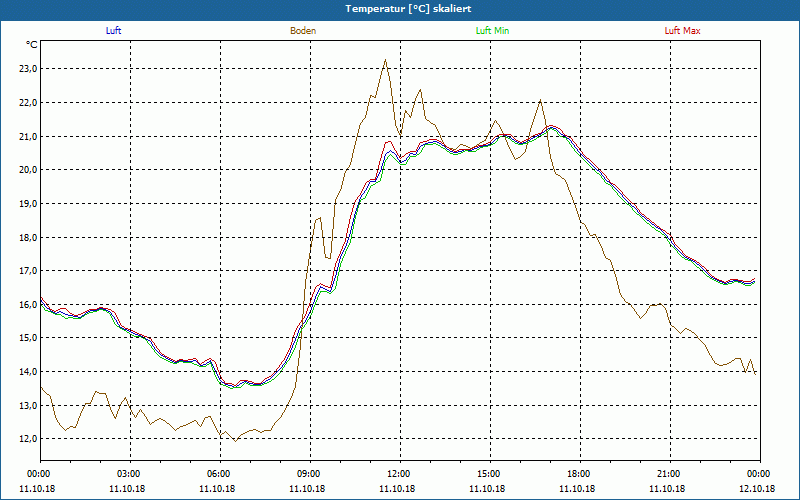Viewport: 800px width, 500px height.
Task: Click the Luft Max curve peak after 17:00
Action: [552, 126]
